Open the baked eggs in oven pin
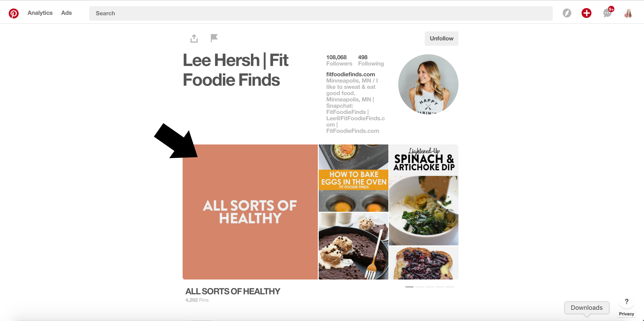This screenshot has width=644, height=321. pos(353,178)
